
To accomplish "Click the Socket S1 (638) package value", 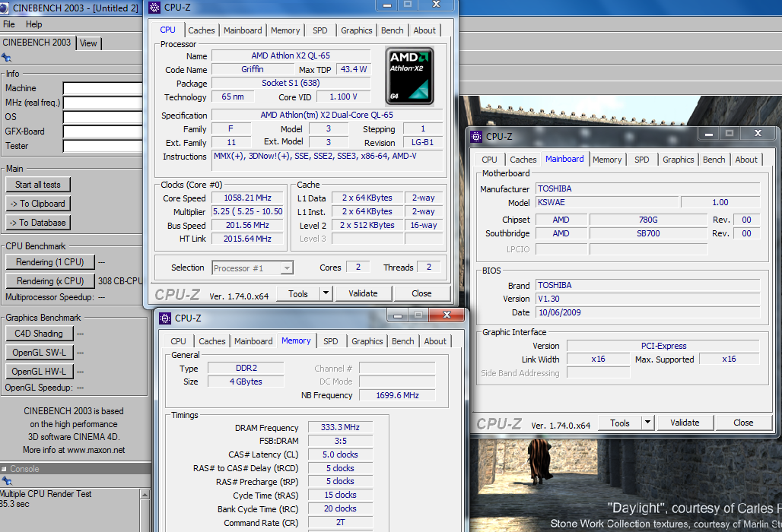I will click(x=291, y=83).
